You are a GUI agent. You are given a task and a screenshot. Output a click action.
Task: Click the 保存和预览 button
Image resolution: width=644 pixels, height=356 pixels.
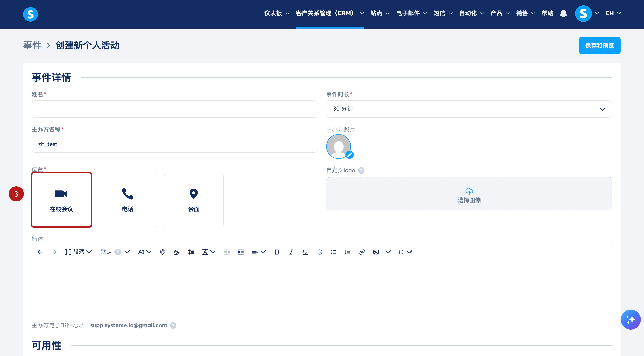coord(599,46)
